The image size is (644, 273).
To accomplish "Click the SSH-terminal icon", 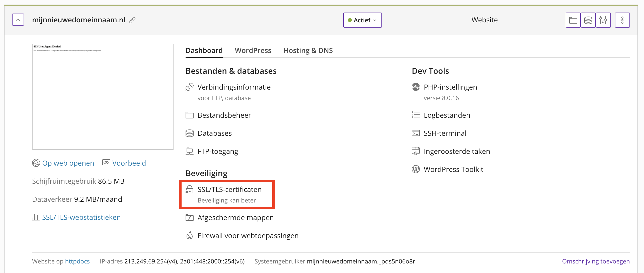I will (416, 133).
